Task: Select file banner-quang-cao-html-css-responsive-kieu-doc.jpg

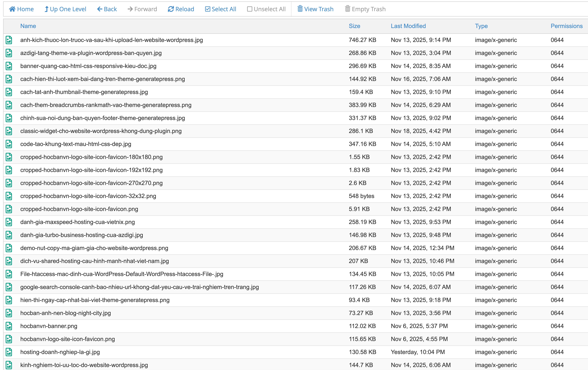Action: [88, 66]
